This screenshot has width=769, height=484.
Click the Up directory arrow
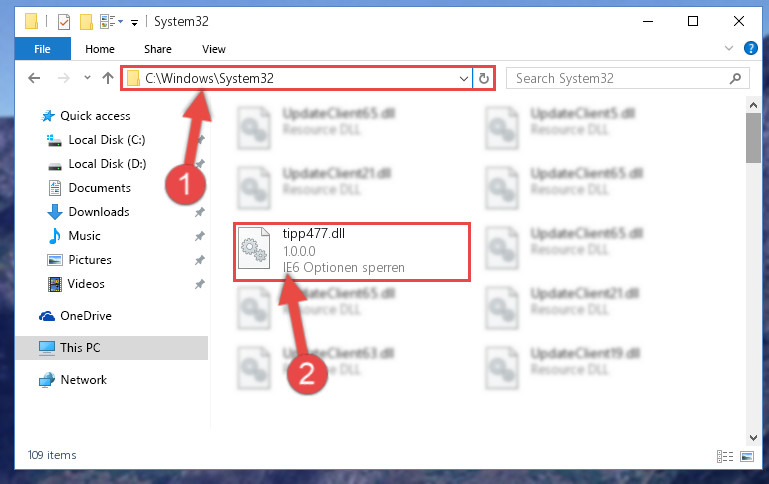pyautogui.click(x=108, y=78)
